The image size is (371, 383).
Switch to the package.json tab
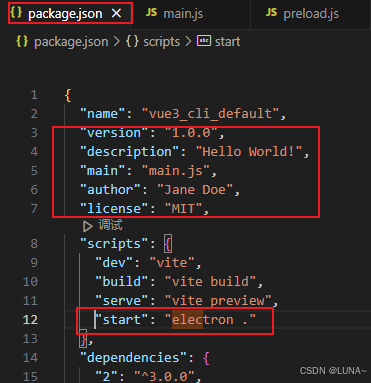tap(70, 13)
